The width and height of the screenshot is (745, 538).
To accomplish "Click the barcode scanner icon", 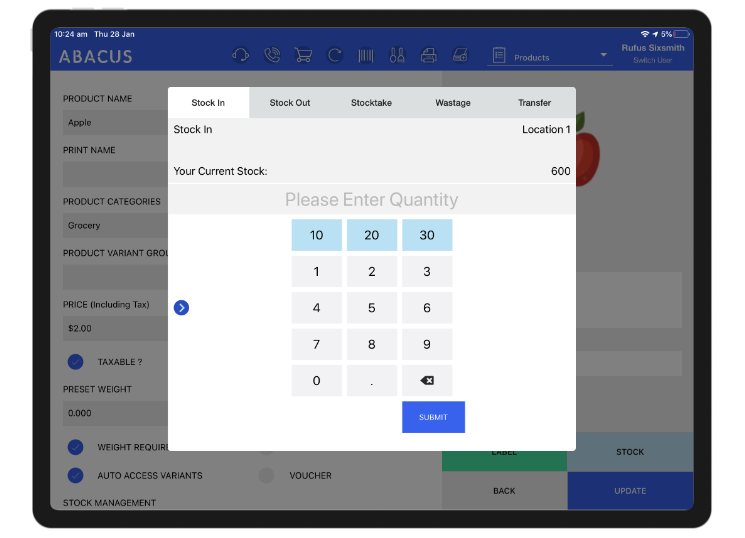I will [x=365, y=56].
